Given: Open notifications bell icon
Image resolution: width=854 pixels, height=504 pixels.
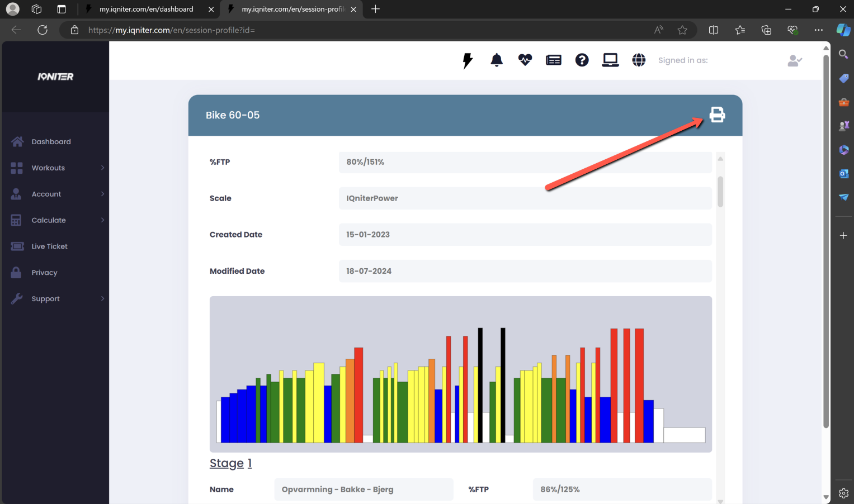Looking at the screenshot, I should pyautogui.click(x=496, y=60).
